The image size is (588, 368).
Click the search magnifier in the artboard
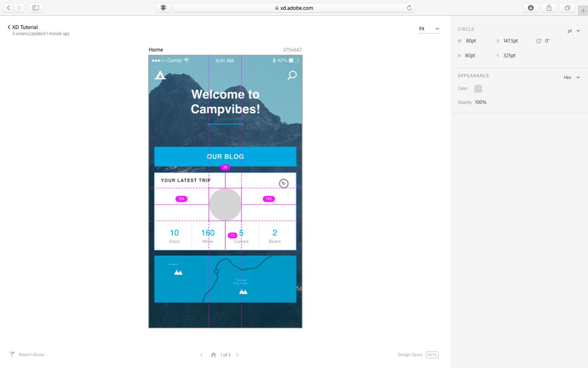(x=292, y=75)
